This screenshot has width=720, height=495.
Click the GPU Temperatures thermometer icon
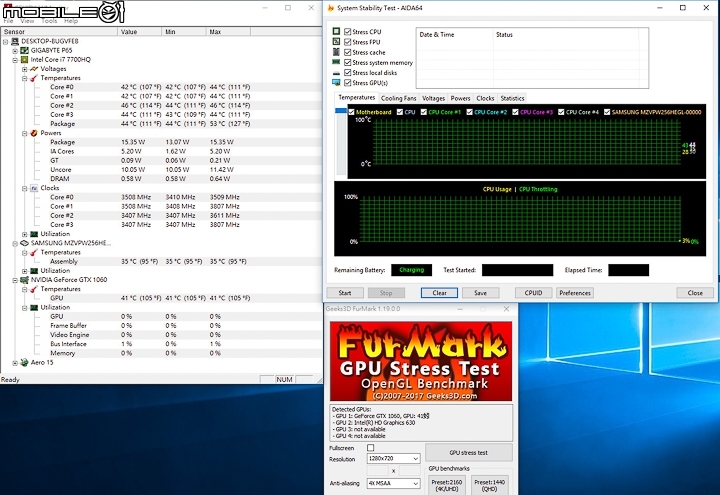click(x=34, y=289)
